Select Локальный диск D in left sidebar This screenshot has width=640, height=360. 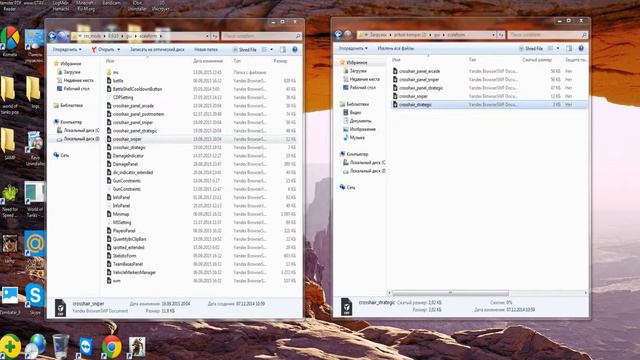[x=78, y=139]
